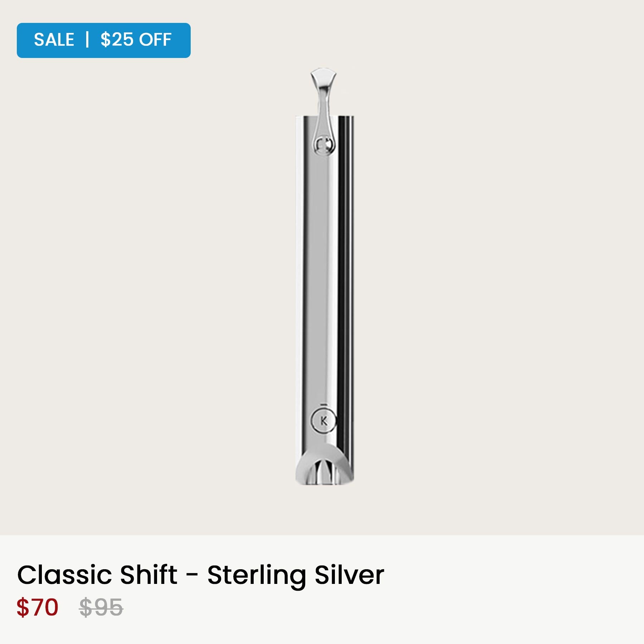Click the struck-through $95 original price
Viewport: 644px width, 644px height.
[101, 608]
